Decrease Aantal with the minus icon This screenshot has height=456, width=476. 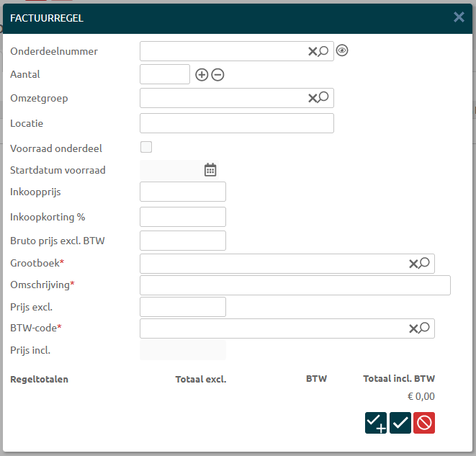(x=217, y=75)
